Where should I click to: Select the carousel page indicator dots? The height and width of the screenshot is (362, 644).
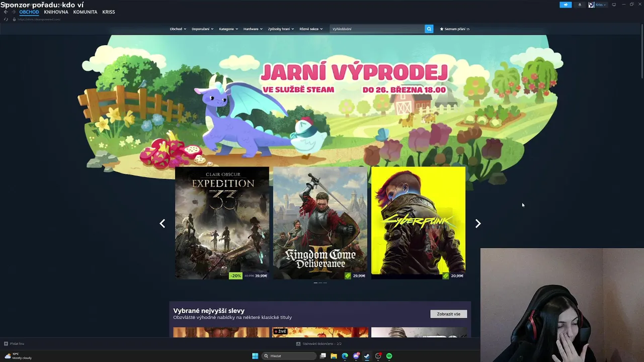pos(320,283)
